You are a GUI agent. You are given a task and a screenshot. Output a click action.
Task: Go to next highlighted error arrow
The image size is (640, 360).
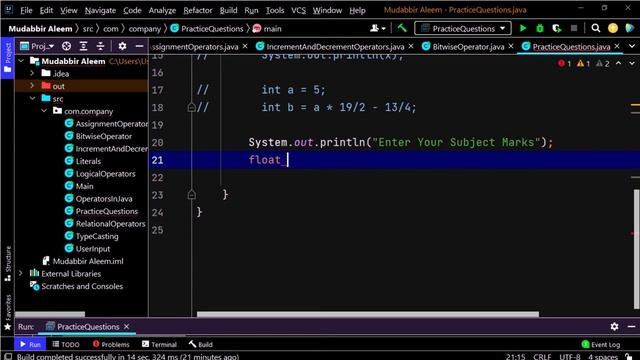pyautogui.click(x=632, y=63)
